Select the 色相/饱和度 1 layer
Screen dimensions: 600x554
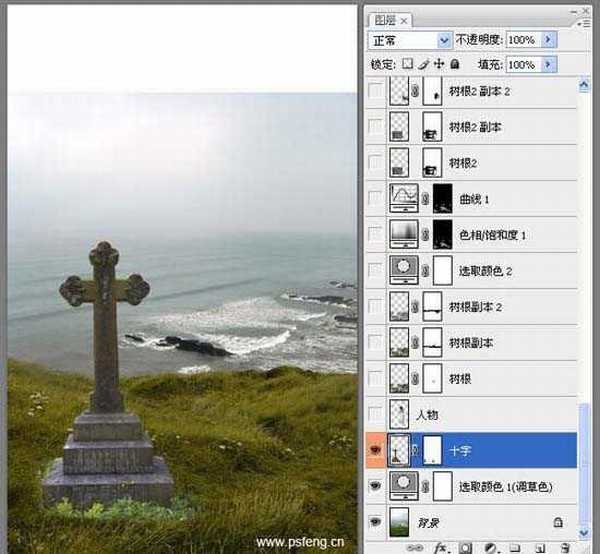500,235
